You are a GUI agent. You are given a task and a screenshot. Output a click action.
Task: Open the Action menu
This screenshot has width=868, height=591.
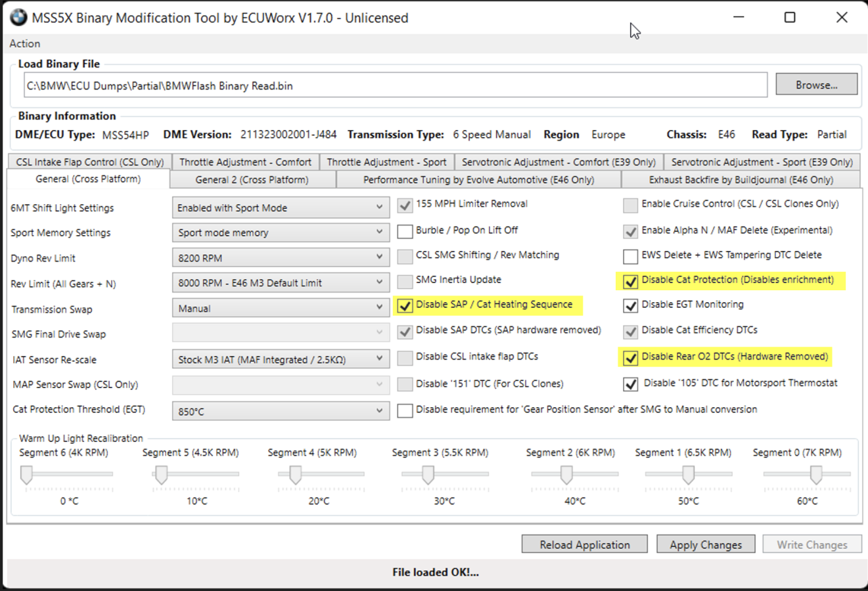[x=25, y=43]
